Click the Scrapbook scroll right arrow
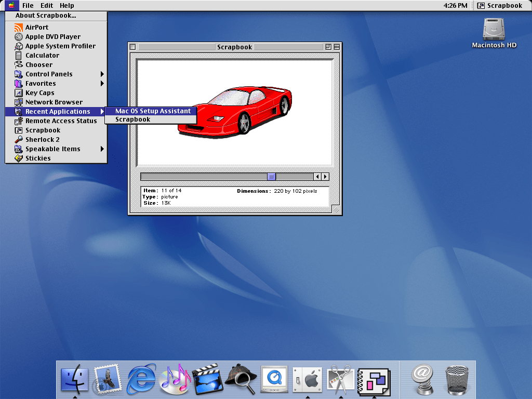This screenshot has height=399, width=532. point(326,177)
